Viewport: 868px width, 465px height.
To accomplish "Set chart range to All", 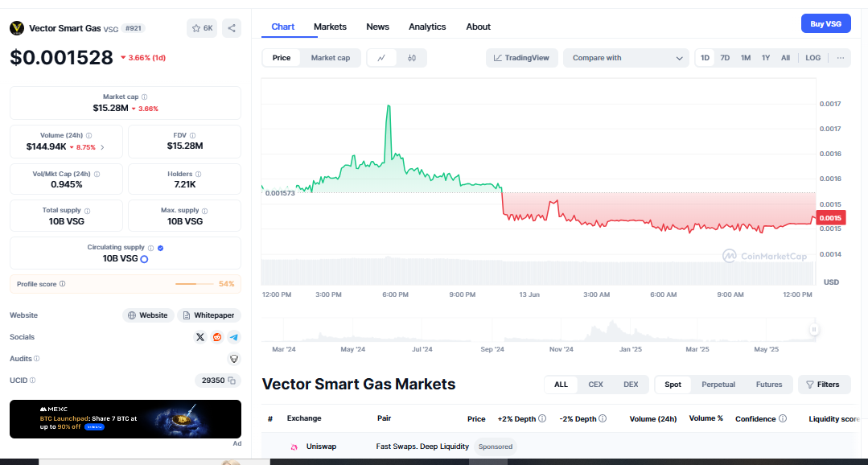I will coord(785,58).
